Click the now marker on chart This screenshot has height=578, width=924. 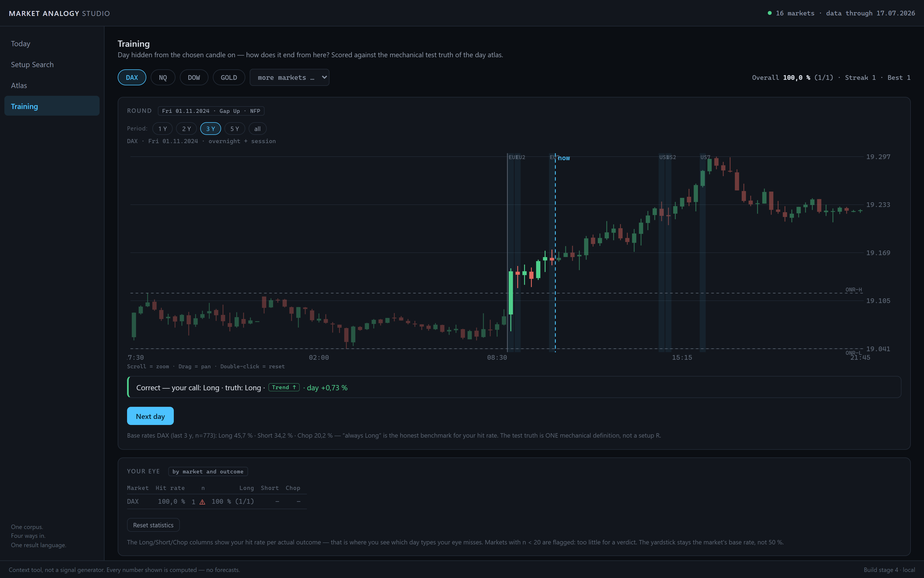(563, 158)
